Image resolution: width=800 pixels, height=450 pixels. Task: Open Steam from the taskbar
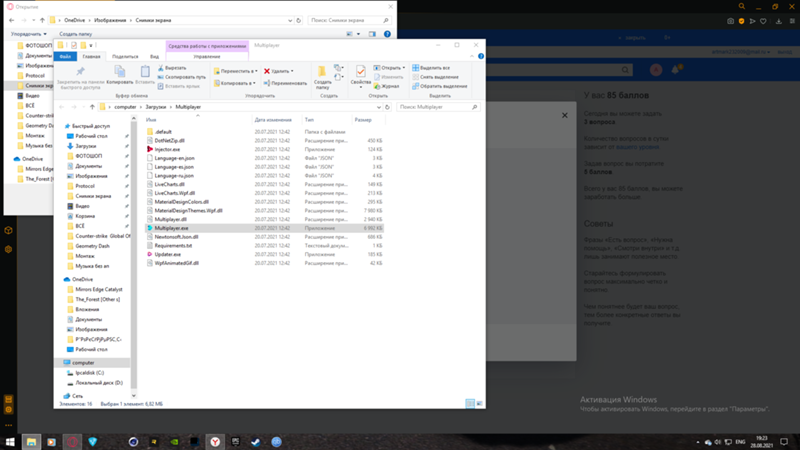tap(255, 442)
